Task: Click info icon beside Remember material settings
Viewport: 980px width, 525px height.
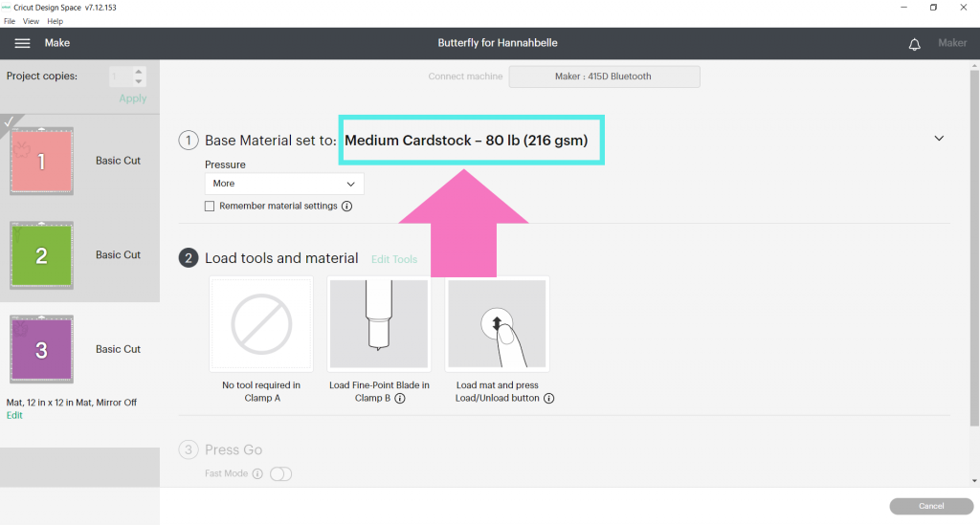Action: tap(346, 206)
